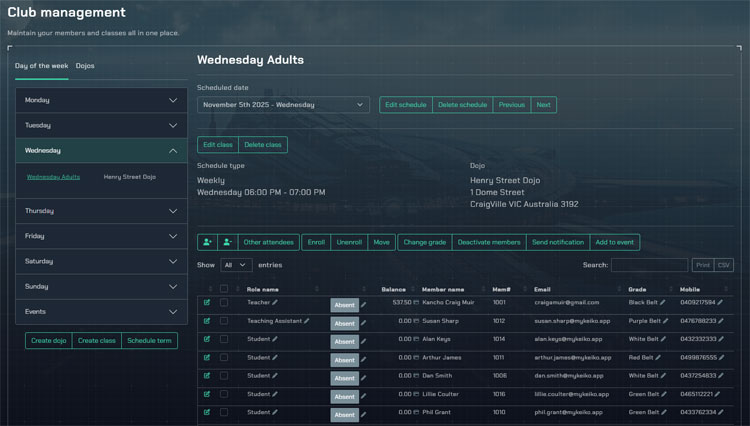Check the select-all checkbox in table header

tap(224, 289)
